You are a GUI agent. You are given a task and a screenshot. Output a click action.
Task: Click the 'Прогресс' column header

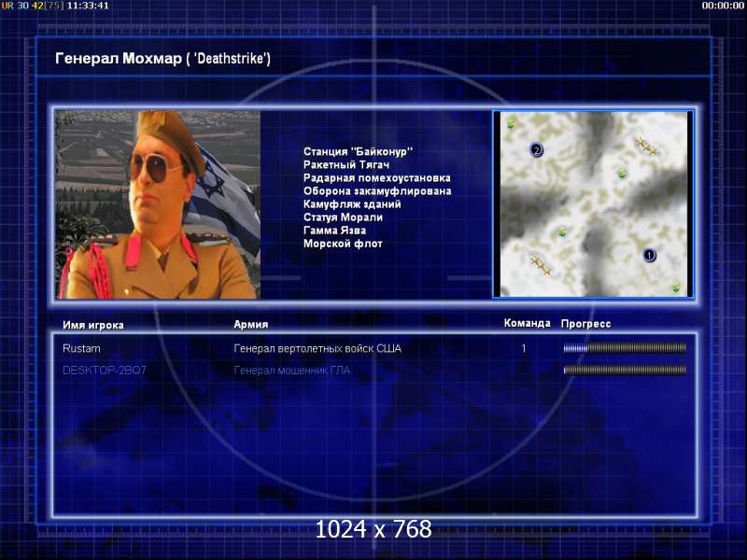[585, 324]
